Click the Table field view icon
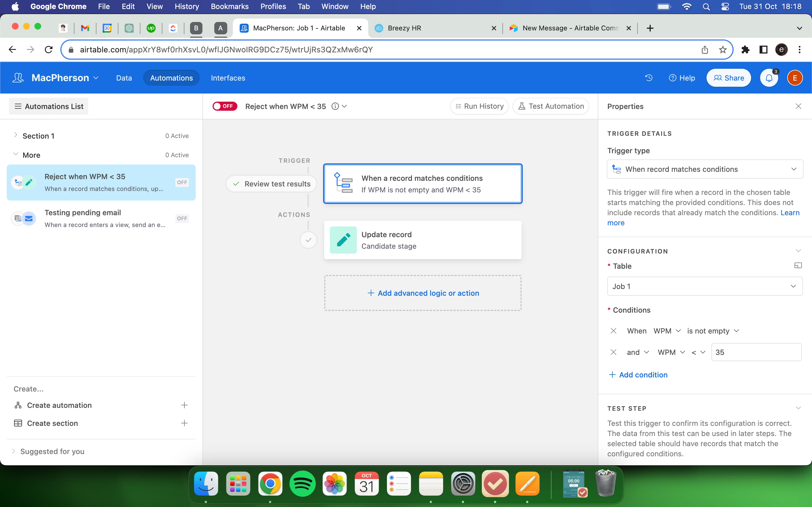The height and width of the screenshot is (507, 812). (x=798, y=266)
